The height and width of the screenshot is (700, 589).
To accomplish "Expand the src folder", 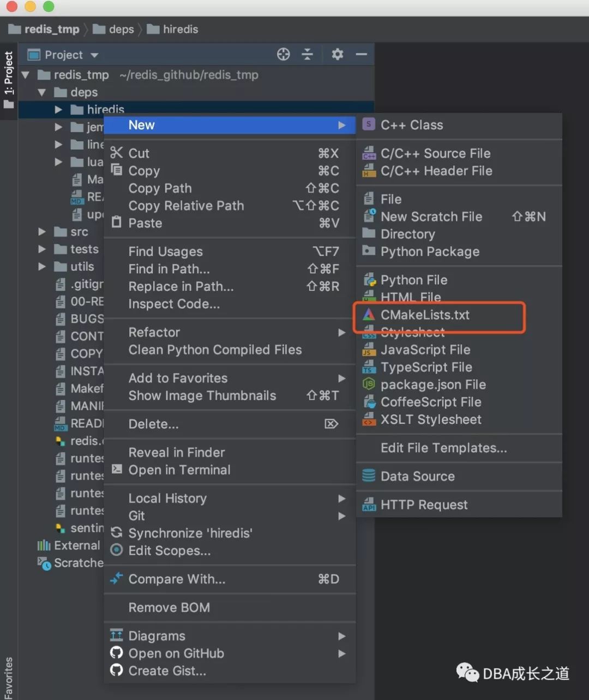I will [42, 232].
